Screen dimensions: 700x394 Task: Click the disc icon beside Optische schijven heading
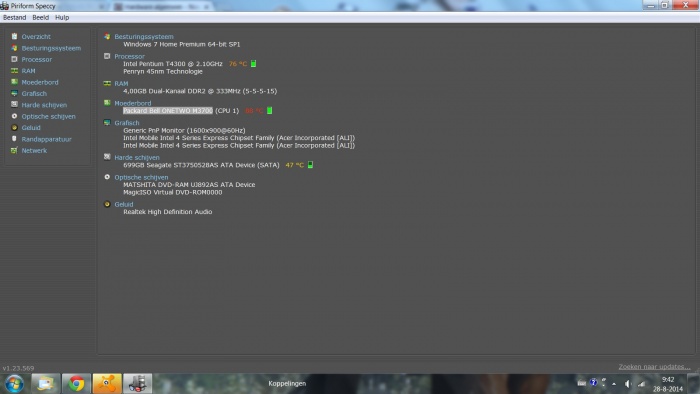tap(107, 177)
